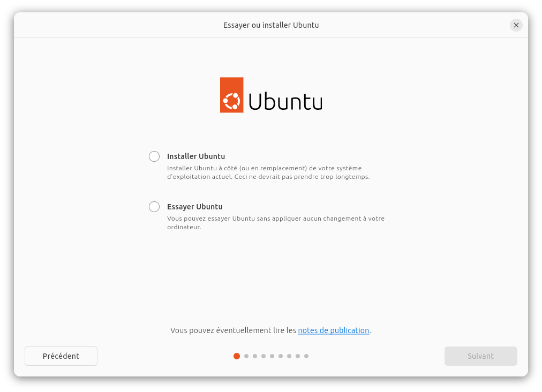Click the description starting 'Installer Ubuntu à côté'

268,172
